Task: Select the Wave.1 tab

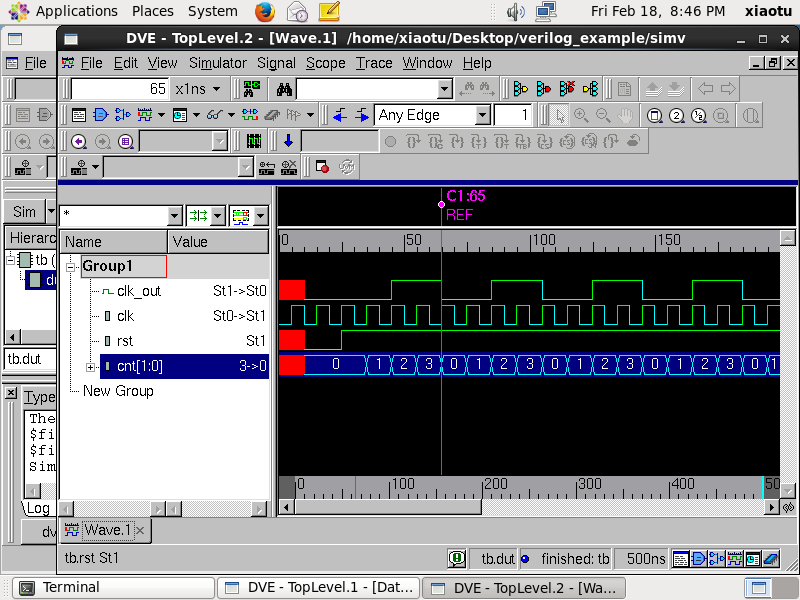Action: coord(105,530)
